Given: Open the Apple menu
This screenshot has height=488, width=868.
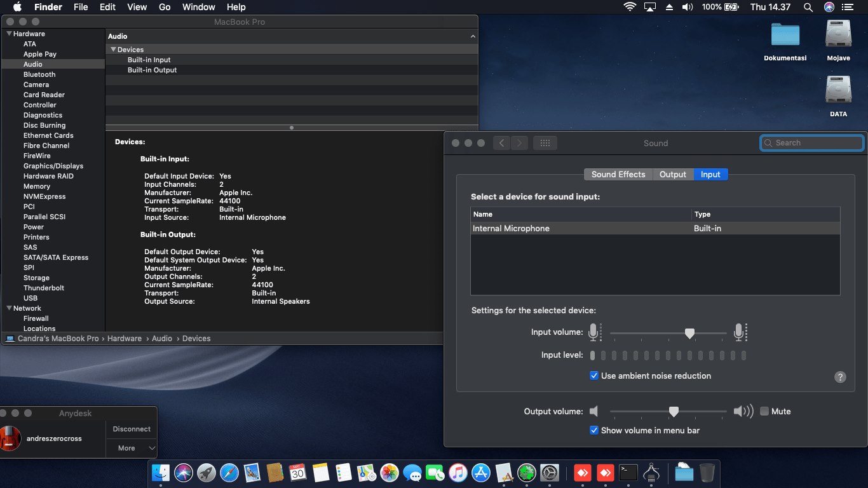Looking at the screenshot, I should point(17,7).
